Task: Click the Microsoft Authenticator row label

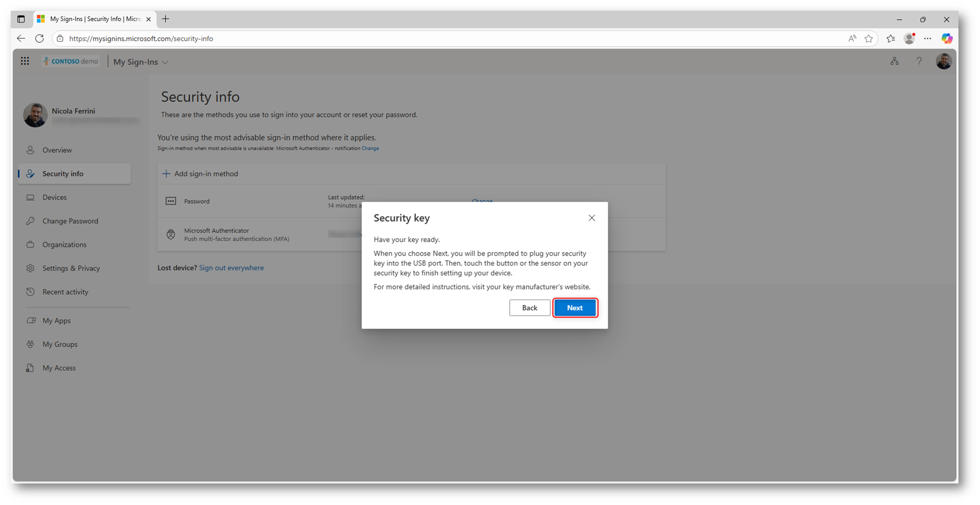Action: coord(216,231)
